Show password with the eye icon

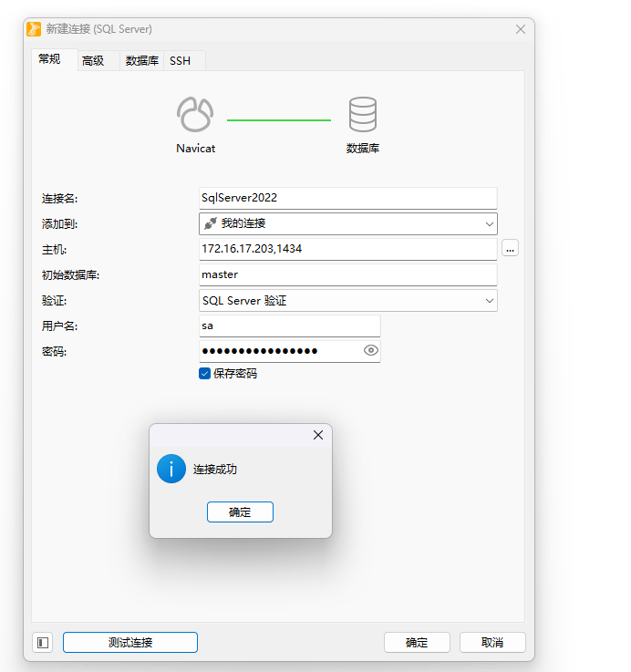[x=371, y=350]
